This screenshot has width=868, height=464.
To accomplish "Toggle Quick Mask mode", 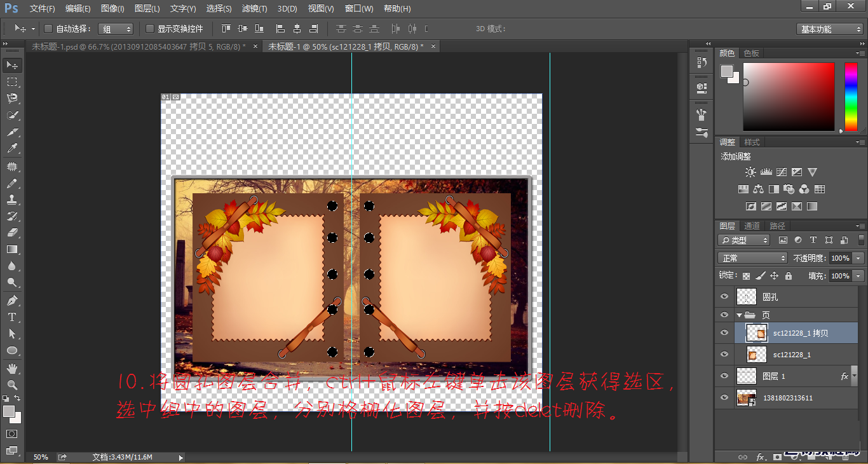I will [12, 434].
